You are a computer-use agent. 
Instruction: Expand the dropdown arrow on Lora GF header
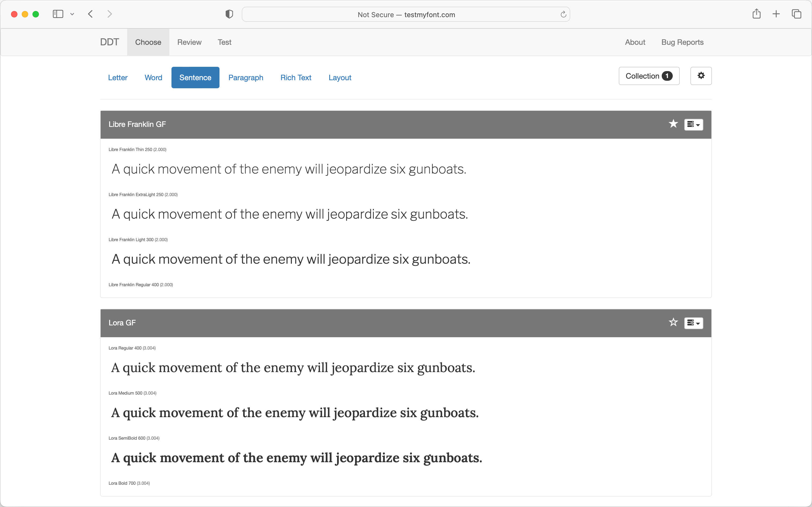tap(698, 324)
